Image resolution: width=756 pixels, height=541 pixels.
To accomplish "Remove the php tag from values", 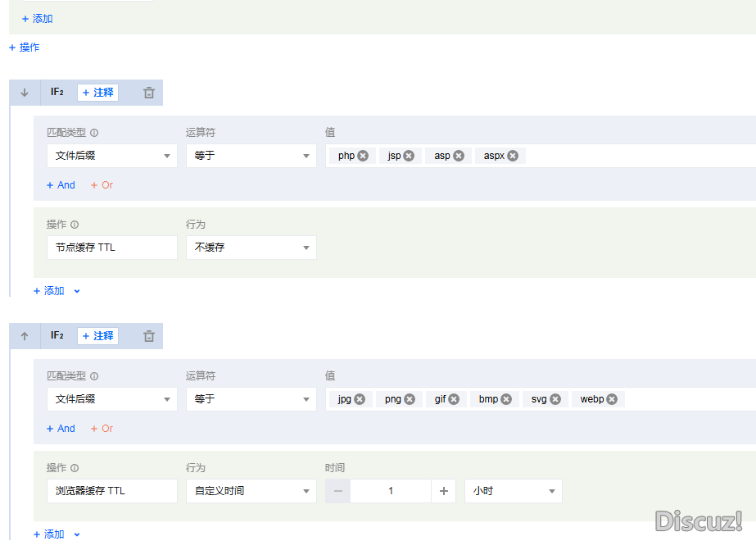I will [363, 156].
